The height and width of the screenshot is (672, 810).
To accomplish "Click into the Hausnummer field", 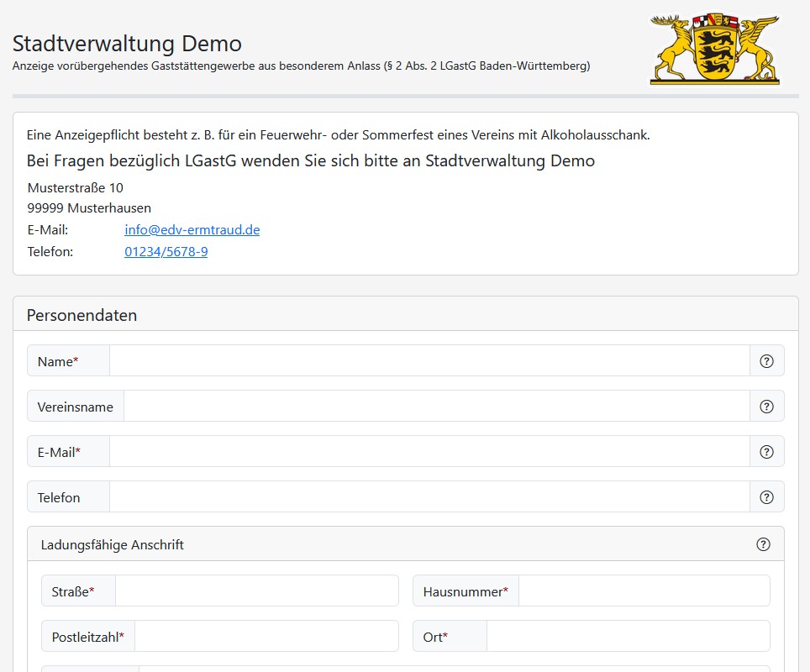I will pyautogui.click(x=644, y=591).
